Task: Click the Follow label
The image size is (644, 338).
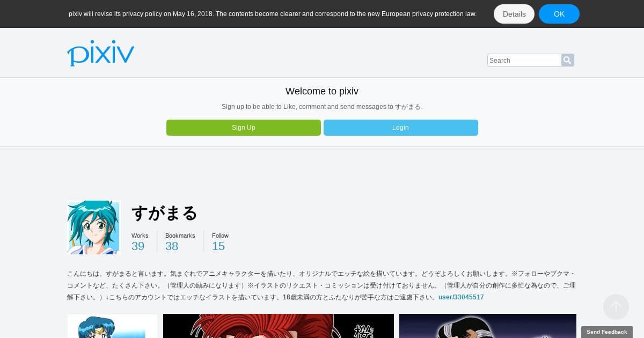Action: click(220, 236)
